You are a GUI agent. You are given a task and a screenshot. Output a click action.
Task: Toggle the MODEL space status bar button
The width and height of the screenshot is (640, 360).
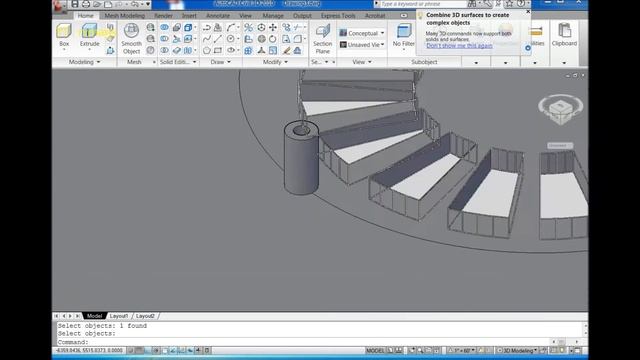point(375,351)
